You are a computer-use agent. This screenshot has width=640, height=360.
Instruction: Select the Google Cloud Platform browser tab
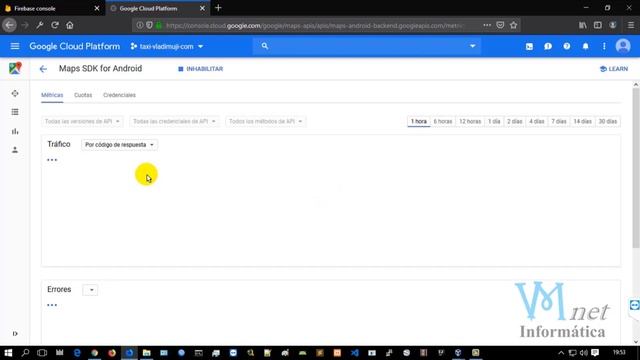tap(157, 8)
